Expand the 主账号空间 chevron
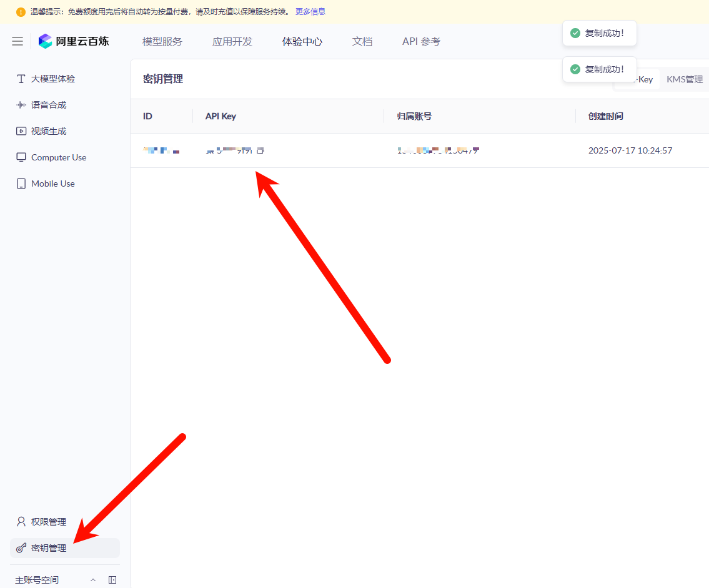The height and width of the screenshot is (588, 709). pos(93,580)
